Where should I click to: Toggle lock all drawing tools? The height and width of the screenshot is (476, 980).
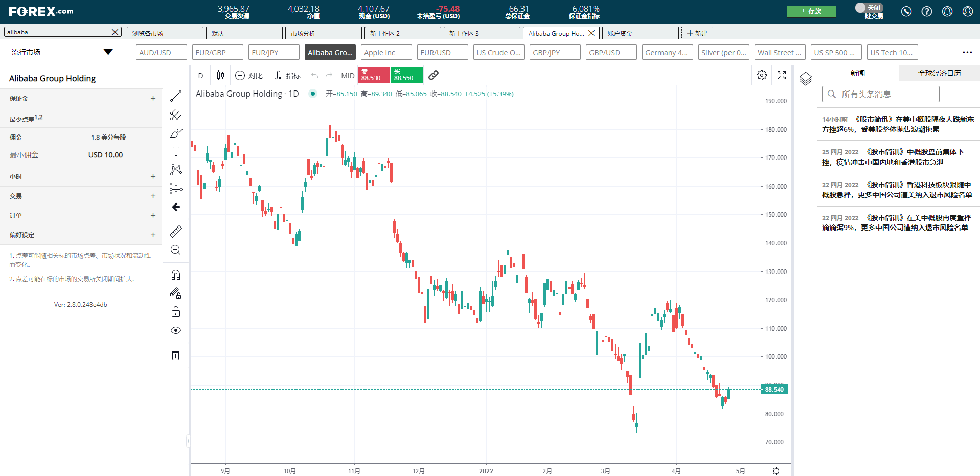[x=176, y=312]
